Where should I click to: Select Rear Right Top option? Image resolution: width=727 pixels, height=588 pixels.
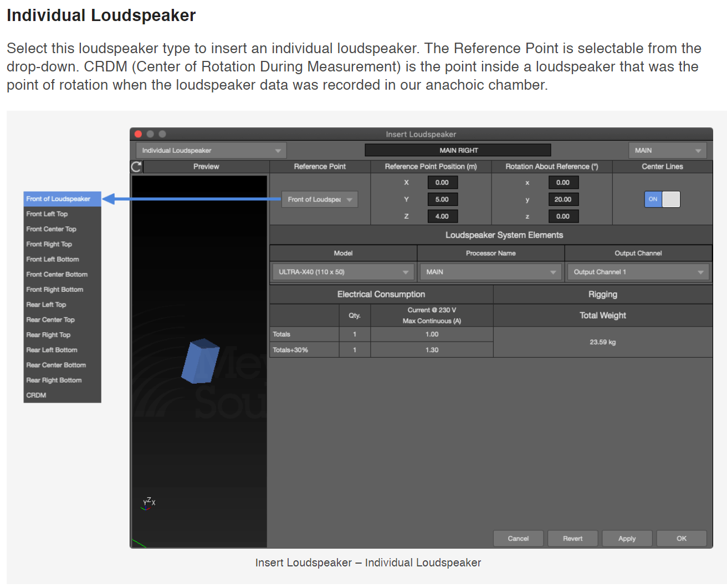62,335
